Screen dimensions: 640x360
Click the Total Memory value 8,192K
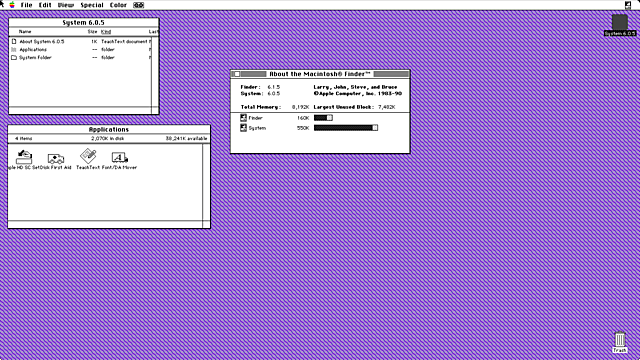[x=300, y=107]
